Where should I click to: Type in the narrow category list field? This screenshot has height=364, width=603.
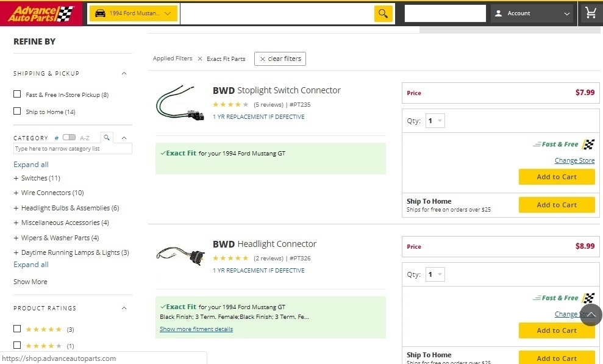point(73,149)
